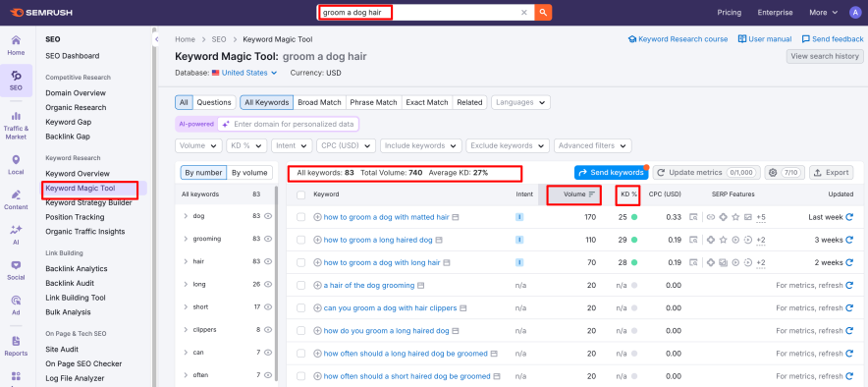Click the SERP view icon in the matted hair row
This screenshot has height=387, width=868.
coord(693,217)
